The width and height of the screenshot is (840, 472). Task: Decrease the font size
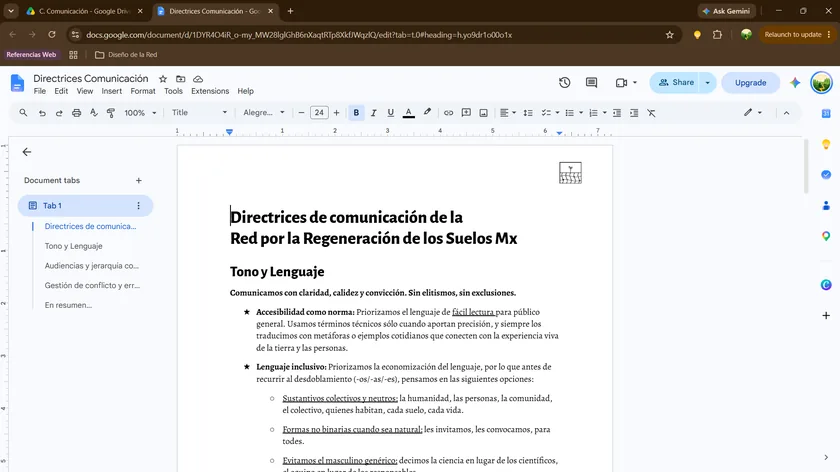pos(301,113)
